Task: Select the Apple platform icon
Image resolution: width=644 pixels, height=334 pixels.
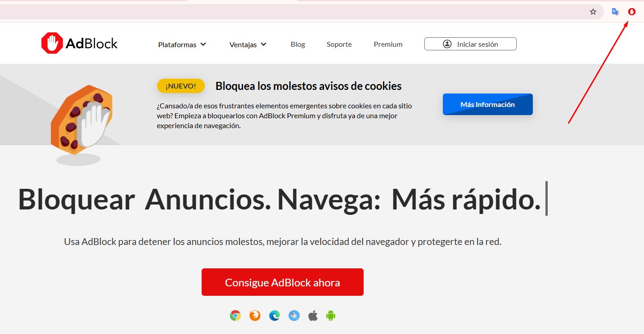Action: (x=313, y=315)
